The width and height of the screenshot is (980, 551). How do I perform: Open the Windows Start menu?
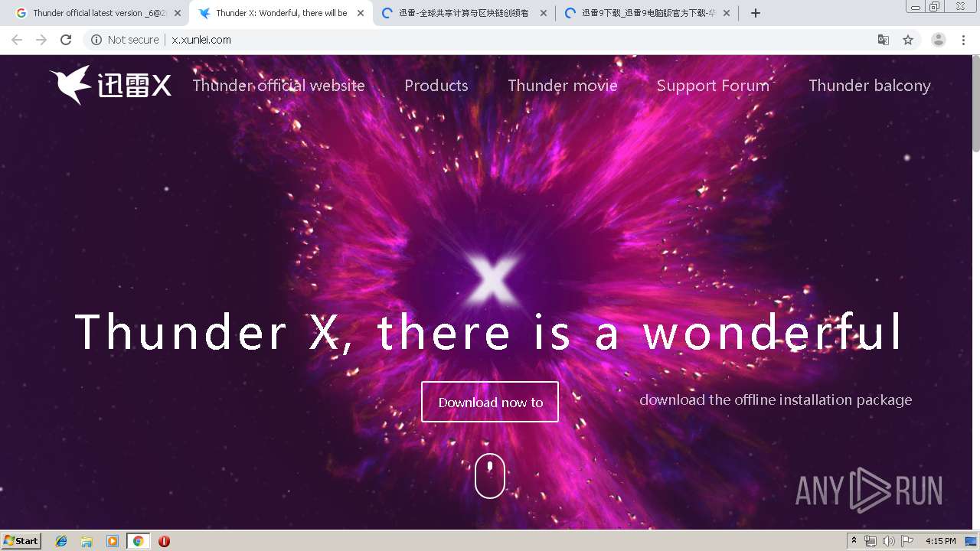(21, 541)
